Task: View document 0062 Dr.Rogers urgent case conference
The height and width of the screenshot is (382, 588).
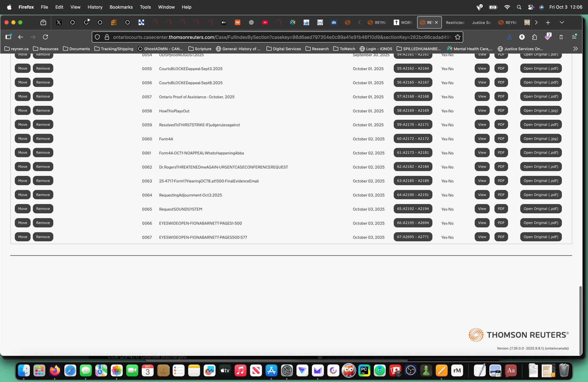Action: [x=482, y=167]
